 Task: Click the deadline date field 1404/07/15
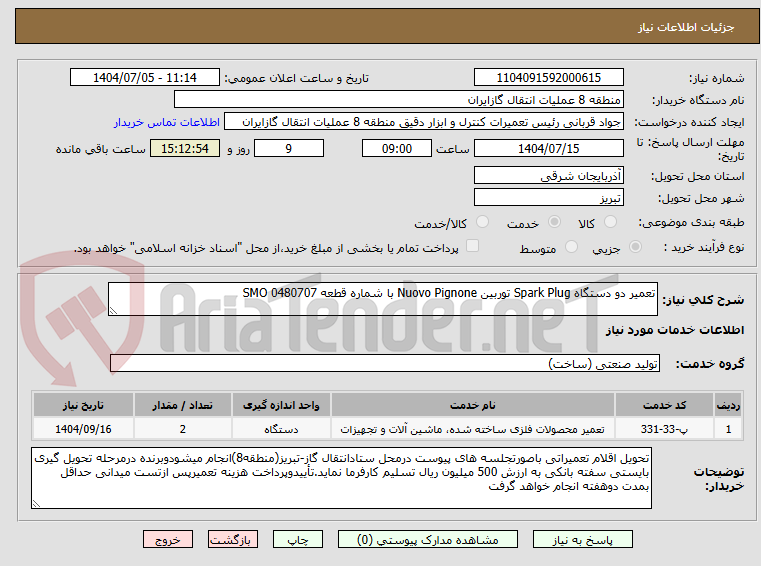(x=548, y=149)
